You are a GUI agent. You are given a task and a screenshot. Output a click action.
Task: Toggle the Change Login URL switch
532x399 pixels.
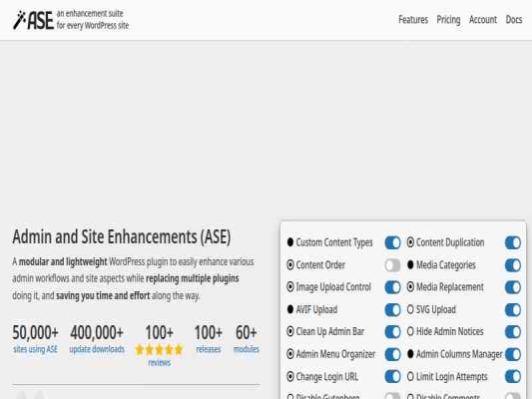tap(392, 376)
